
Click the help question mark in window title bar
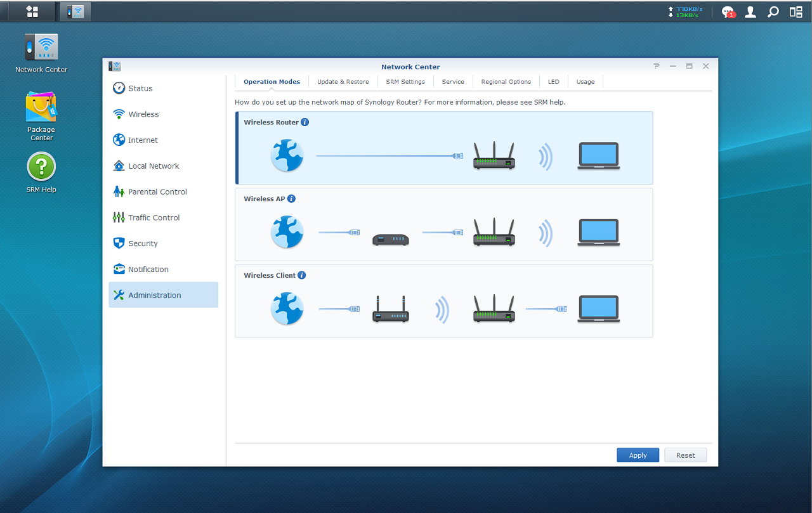tap(656, 66)
